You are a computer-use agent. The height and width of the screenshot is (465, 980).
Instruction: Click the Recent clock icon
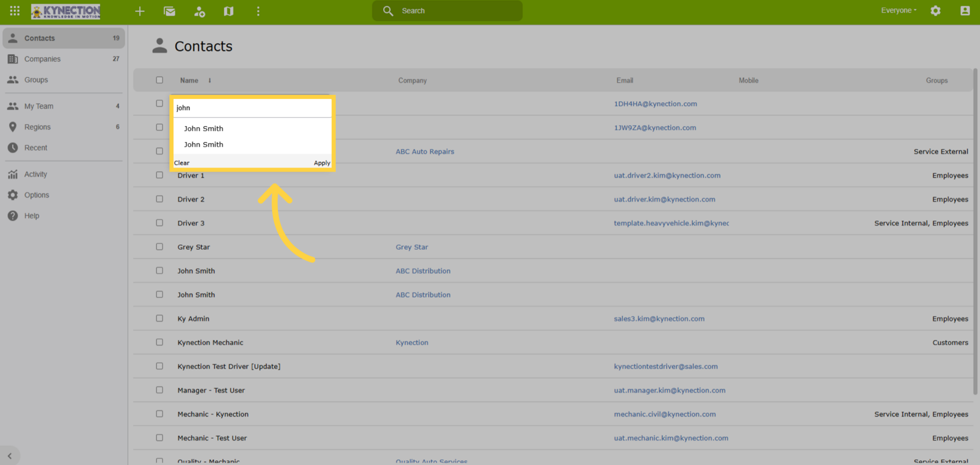pos(13,148)
